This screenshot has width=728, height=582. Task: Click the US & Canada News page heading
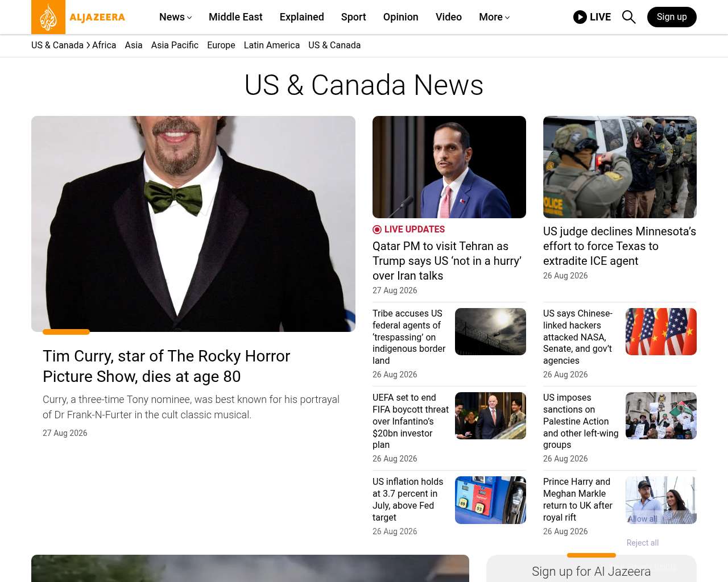364,85
